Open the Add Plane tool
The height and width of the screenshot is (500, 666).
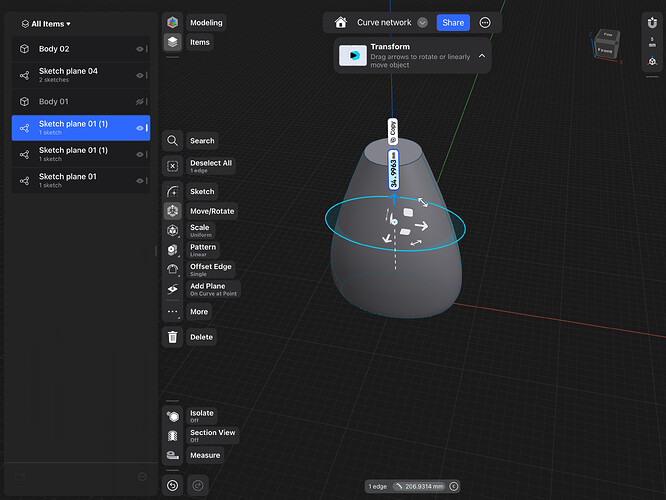click(173, 289)
